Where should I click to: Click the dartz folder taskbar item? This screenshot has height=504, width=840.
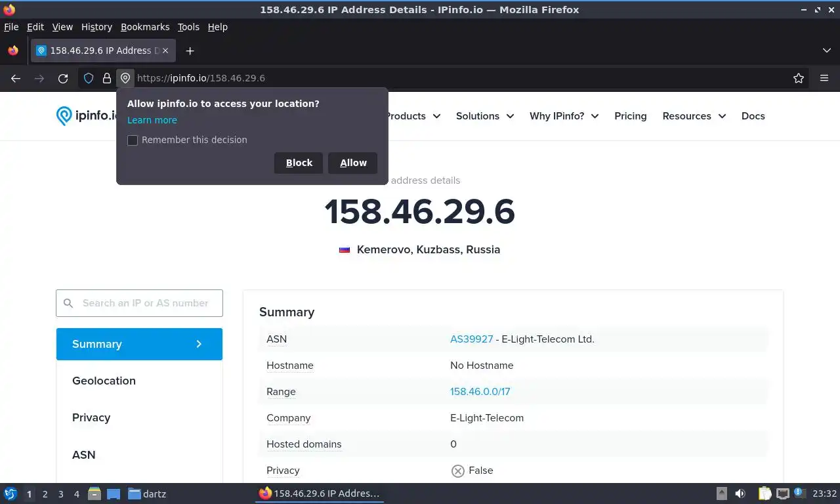147,493
